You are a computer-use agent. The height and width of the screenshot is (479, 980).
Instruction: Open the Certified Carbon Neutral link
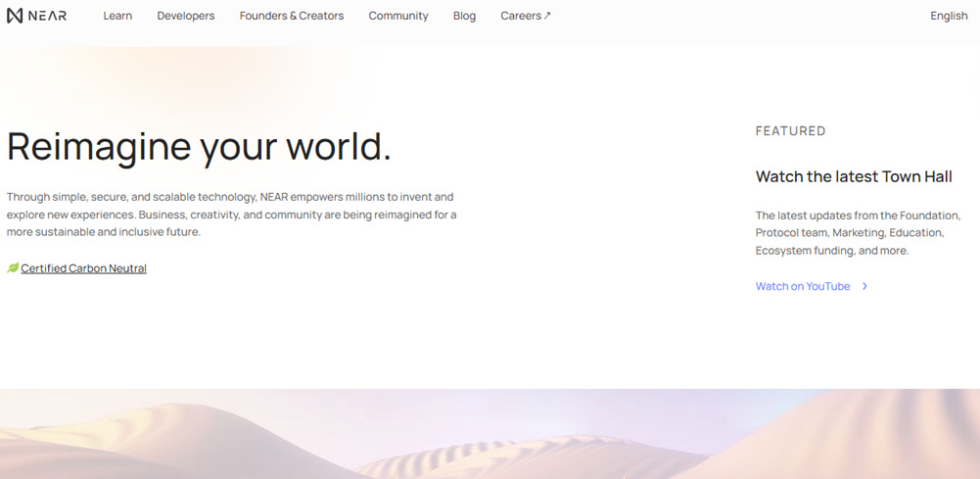pos(84,268)
